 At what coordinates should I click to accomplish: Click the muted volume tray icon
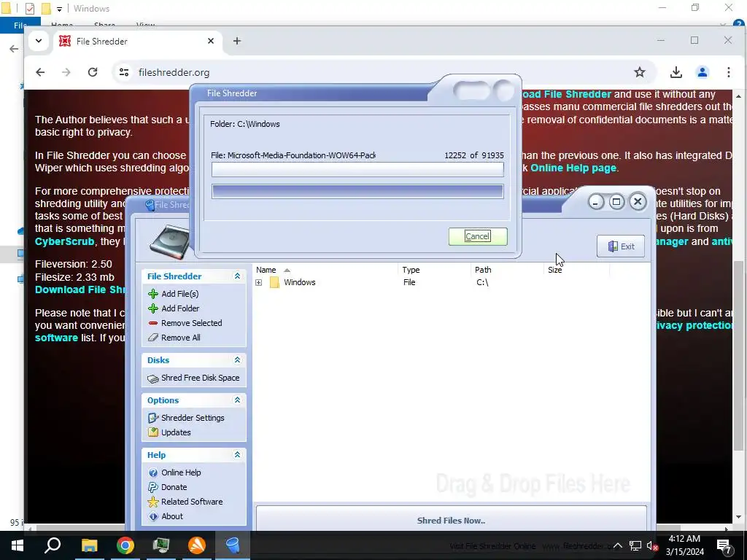pos(652,545)
